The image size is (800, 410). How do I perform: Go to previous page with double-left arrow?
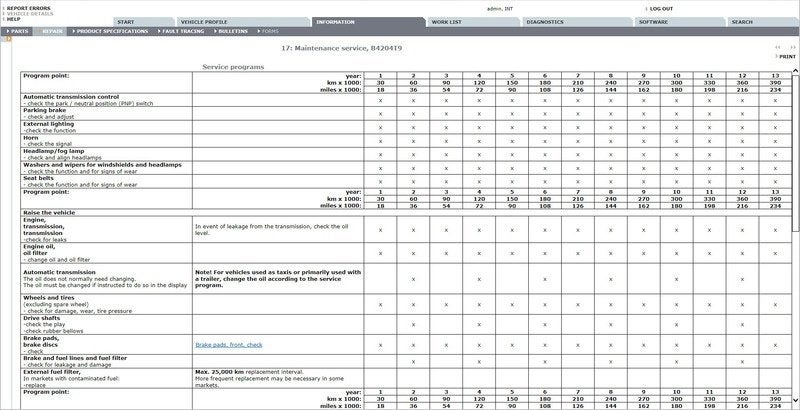click(x=778, y=47)
